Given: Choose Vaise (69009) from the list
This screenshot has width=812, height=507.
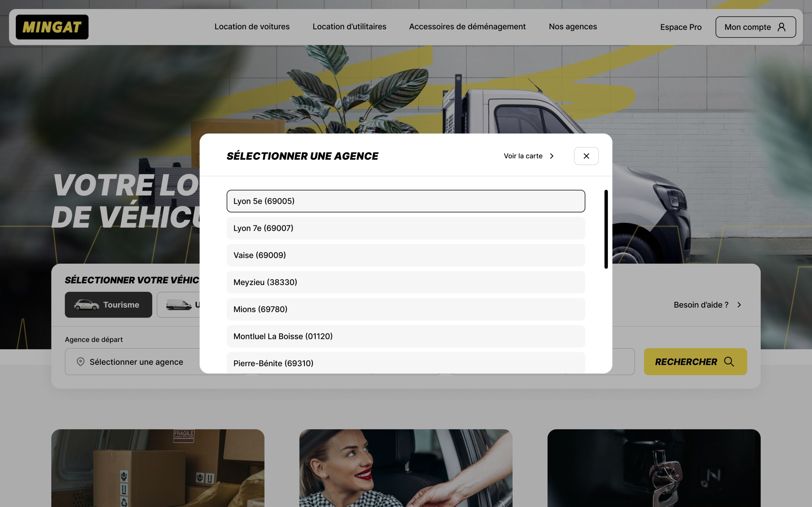Looking at the screenshot, I should (405, 255).
